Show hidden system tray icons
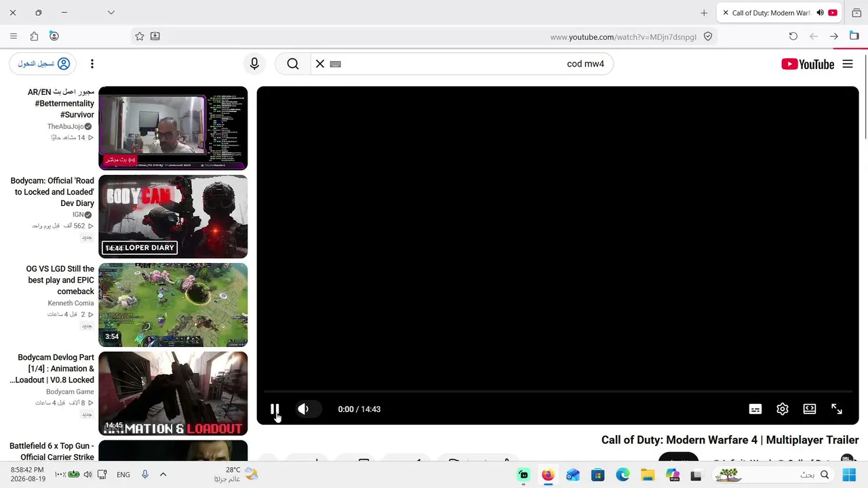The image size is (868, 488). tap(163, 474)
